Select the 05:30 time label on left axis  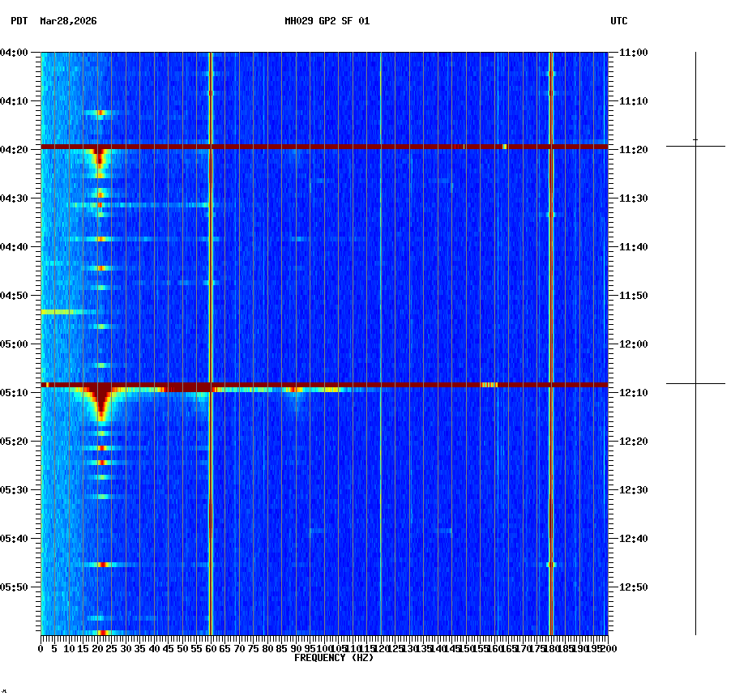point(15,489)
